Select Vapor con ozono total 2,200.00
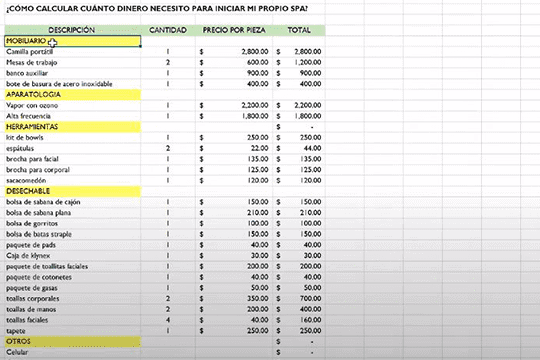The height and width of the screenshot is (360, 540). click(x=299, y=105)
